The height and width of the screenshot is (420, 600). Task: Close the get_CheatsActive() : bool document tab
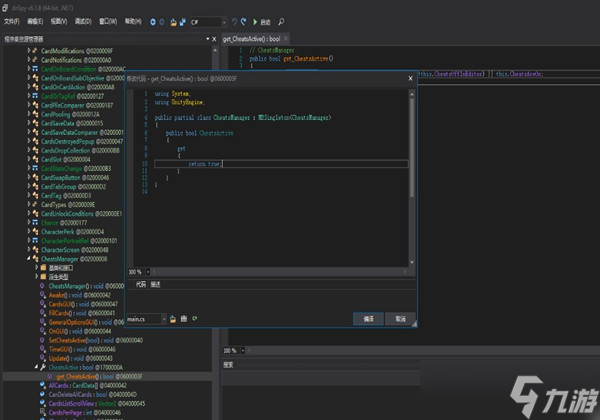point(285,39)
